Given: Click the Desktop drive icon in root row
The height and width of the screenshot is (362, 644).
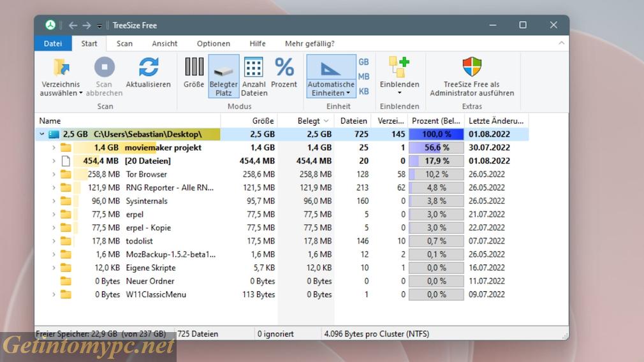Looking at the screenshot, I should pos(54,134).
